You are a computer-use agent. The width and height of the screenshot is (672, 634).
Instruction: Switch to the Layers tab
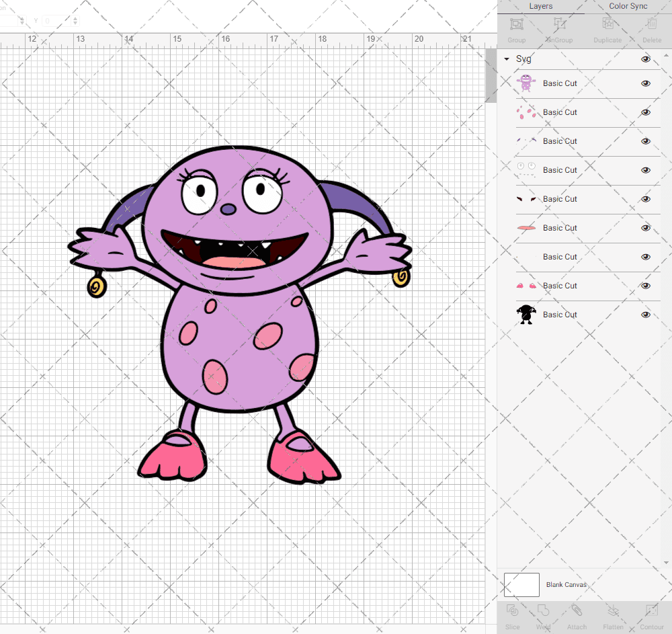coord(540,7)
